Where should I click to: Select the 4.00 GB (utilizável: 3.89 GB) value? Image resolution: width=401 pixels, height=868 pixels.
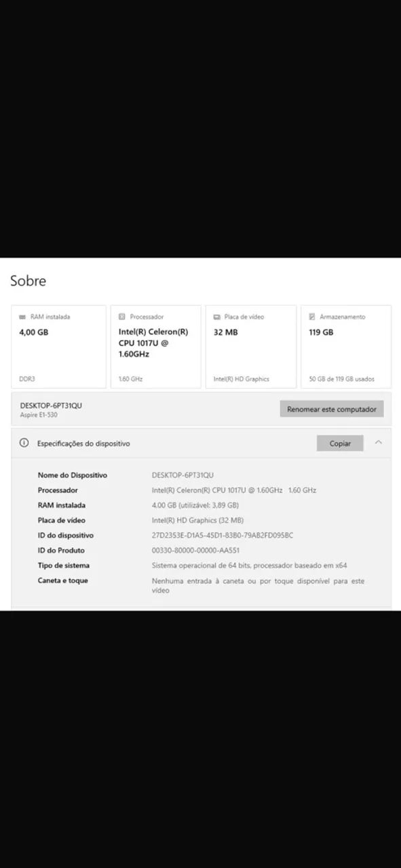pyautogui.click(x=195, y=505)
